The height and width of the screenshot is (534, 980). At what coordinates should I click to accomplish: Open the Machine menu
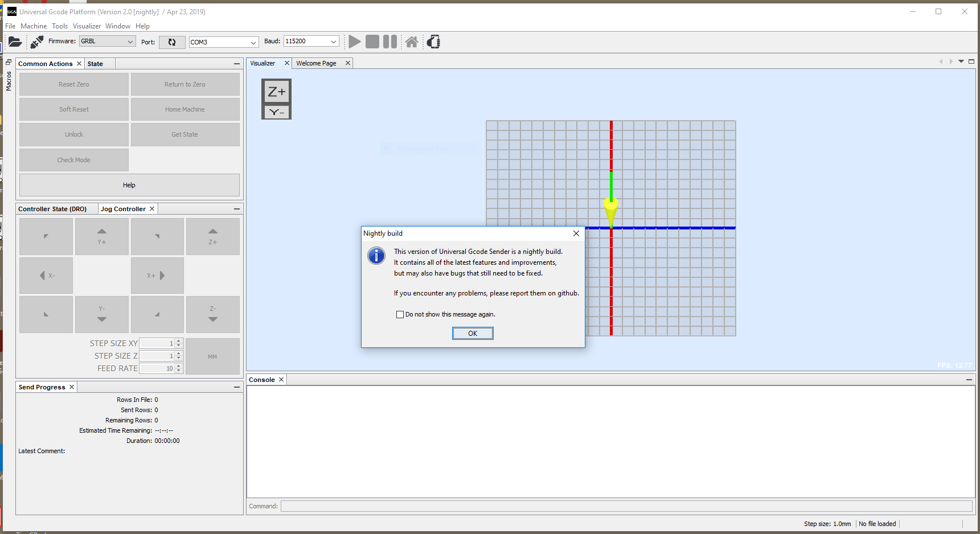pos(34,26)
